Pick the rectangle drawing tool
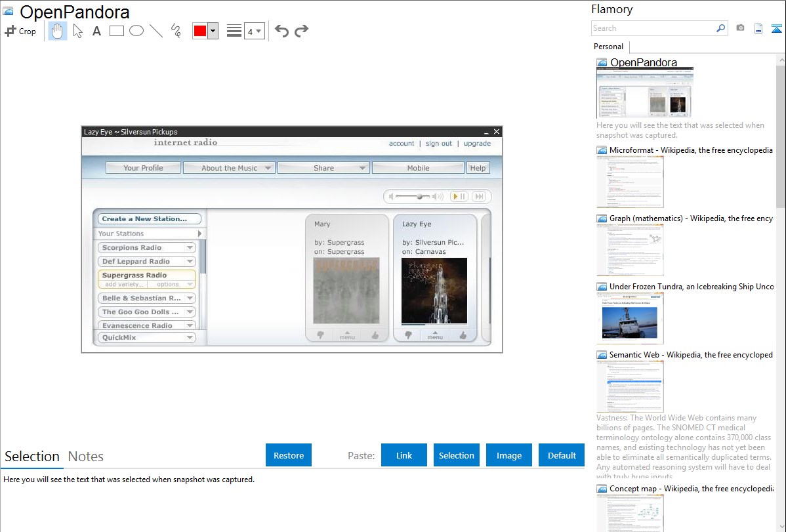 (x=117, y=31)
